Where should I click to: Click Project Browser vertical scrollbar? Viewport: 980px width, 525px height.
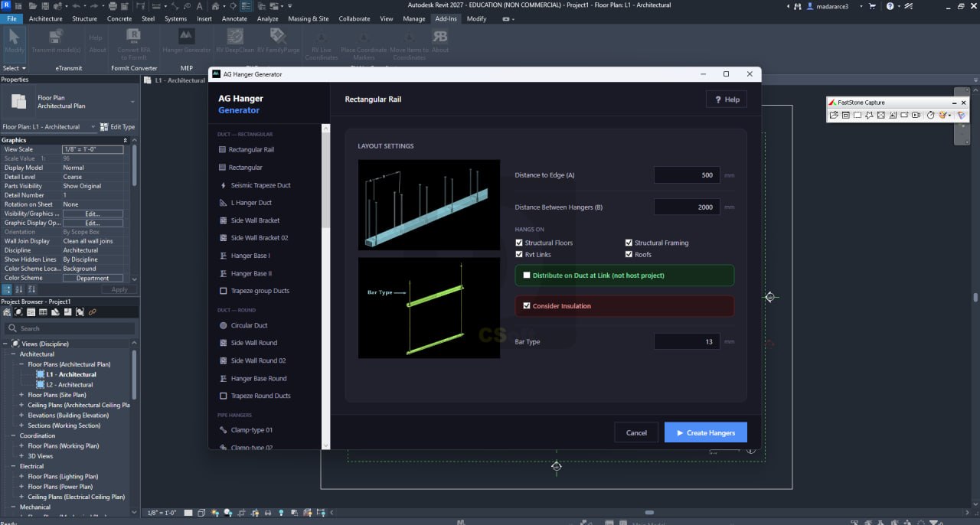[135, 375]
